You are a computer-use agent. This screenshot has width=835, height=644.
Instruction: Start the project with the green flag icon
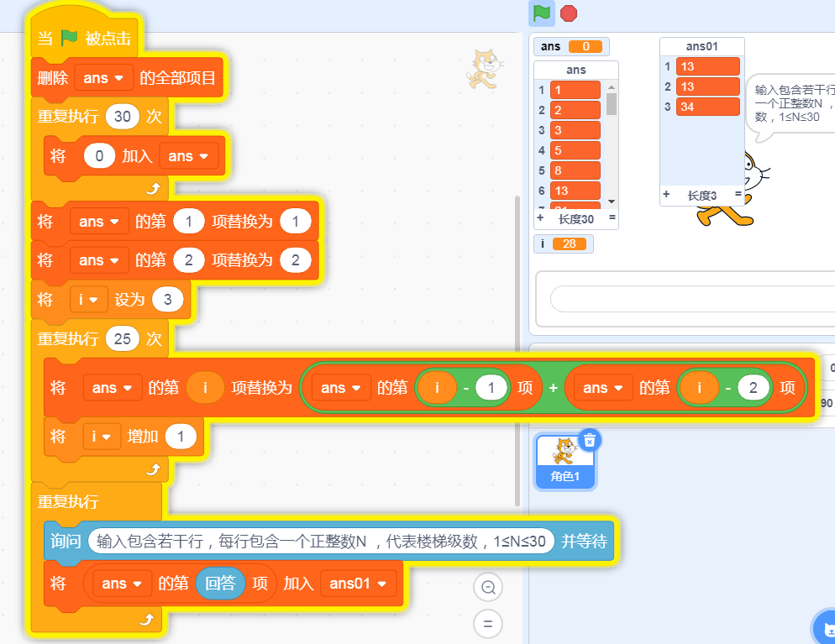coord(543,14)
